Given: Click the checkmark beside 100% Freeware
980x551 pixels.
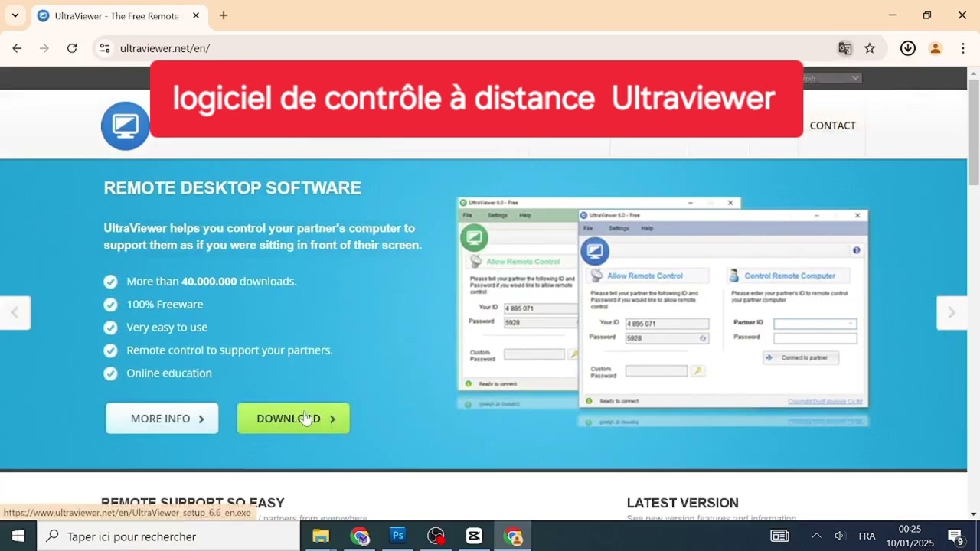Looking at the screenshot, I should click(110, 305).
